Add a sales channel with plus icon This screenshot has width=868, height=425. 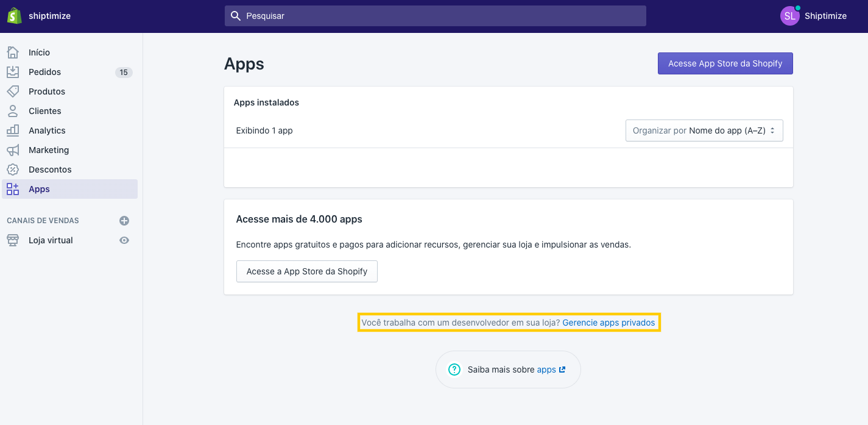pyautogui.click(x=124, y=221)
